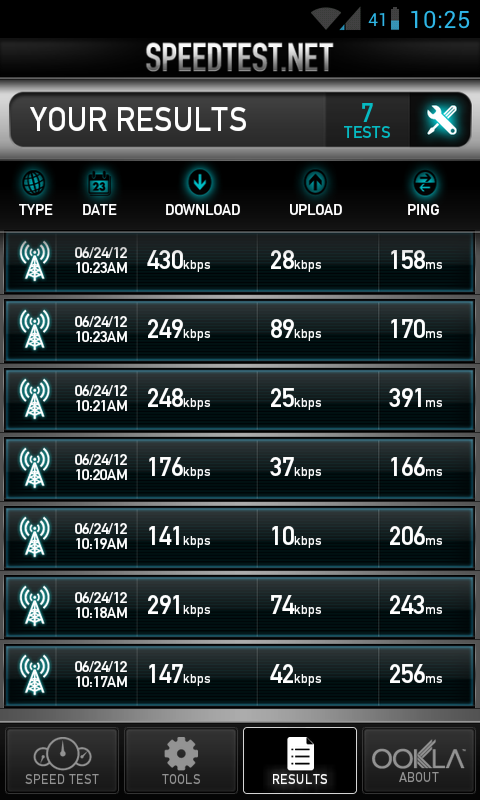Tap the cell tower icon of the 10:17AM result
480x800 pixels.
point(34,675)
